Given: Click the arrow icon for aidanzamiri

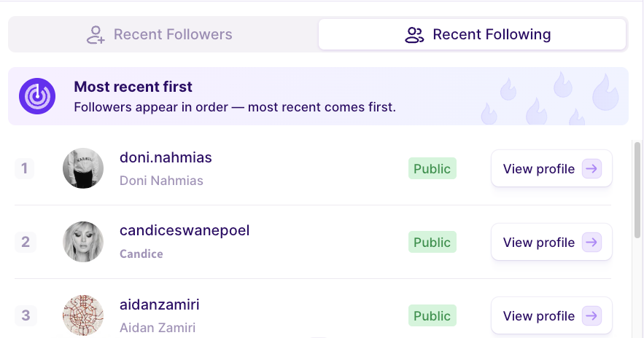Looking at the screenshot, I should (x=593, y=316).
